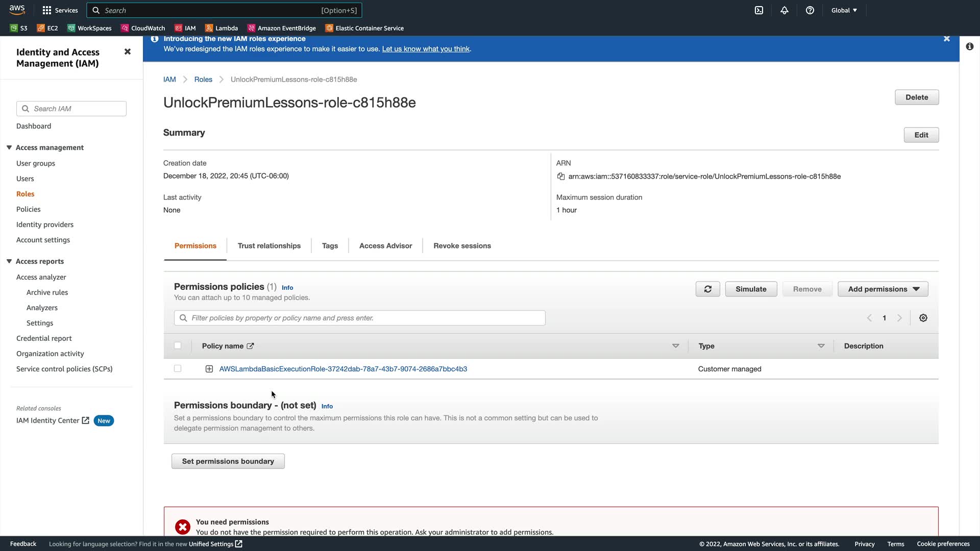This screenshot has height=551, width=980.
Task: Copy the role ARN with copy icon
Action: point(561,177)
